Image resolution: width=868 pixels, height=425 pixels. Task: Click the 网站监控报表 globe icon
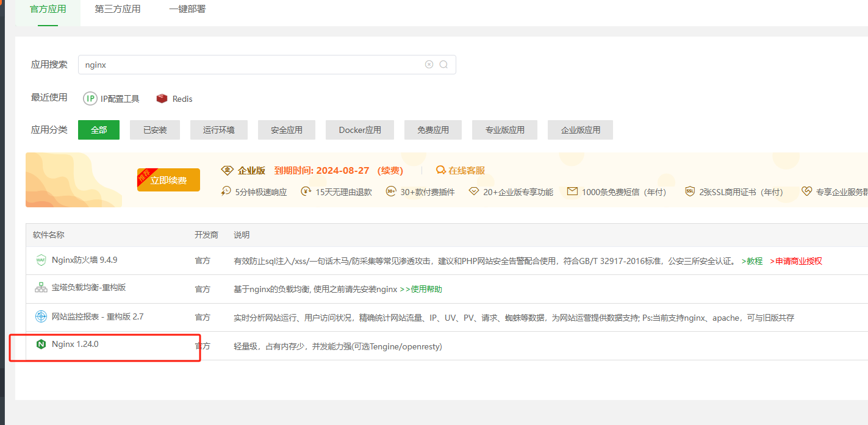pyautogui.click(x=41, y=316)
